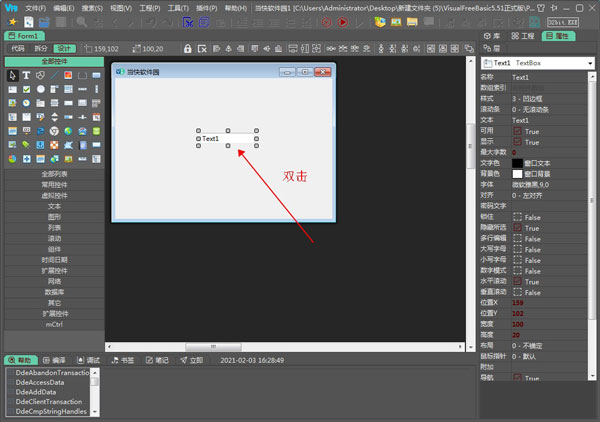Toggle the 可用 (Enabled) property checkbox
Viewport: 600px width, 422px height.
tap(518, 131)
